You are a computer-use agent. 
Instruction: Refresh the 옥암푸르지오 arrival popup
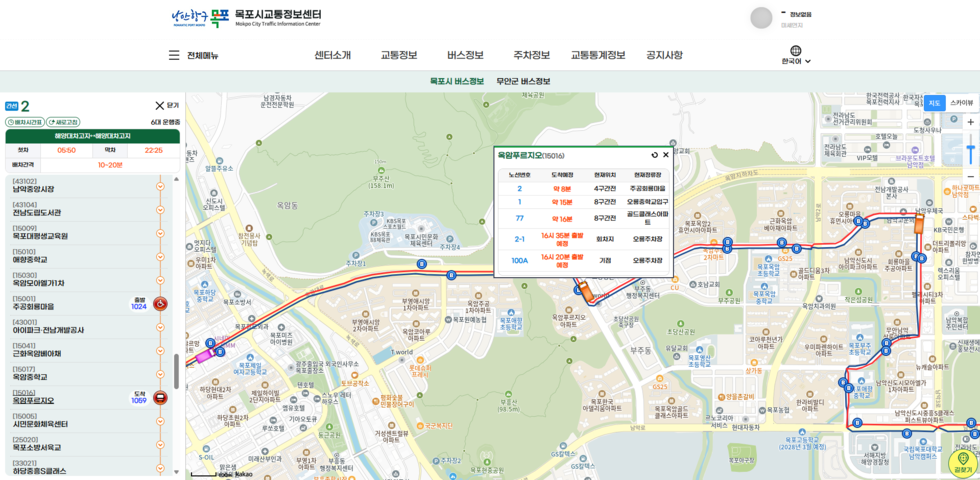654,155
